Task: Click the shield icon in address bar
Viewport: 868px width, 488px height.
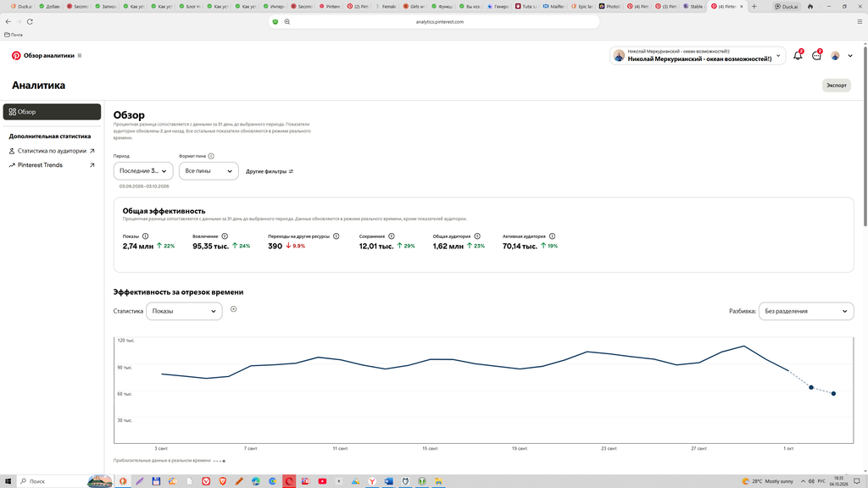Action: tap(275, 21)
